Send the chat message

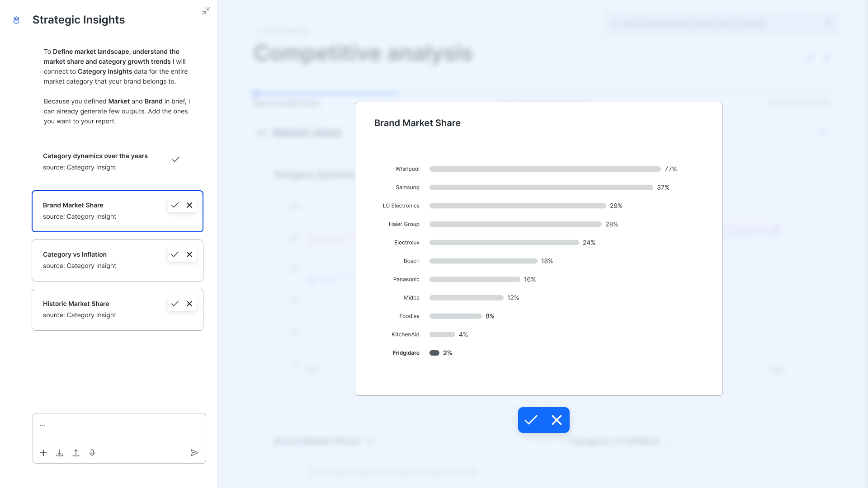(x=194, y=453)
